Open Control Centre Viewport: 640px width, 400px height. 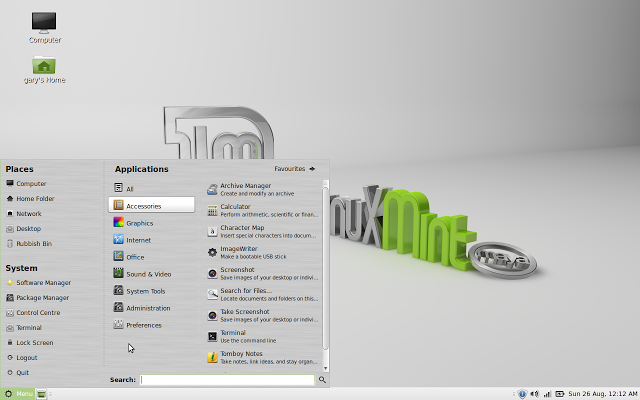[x=33, y=313]
